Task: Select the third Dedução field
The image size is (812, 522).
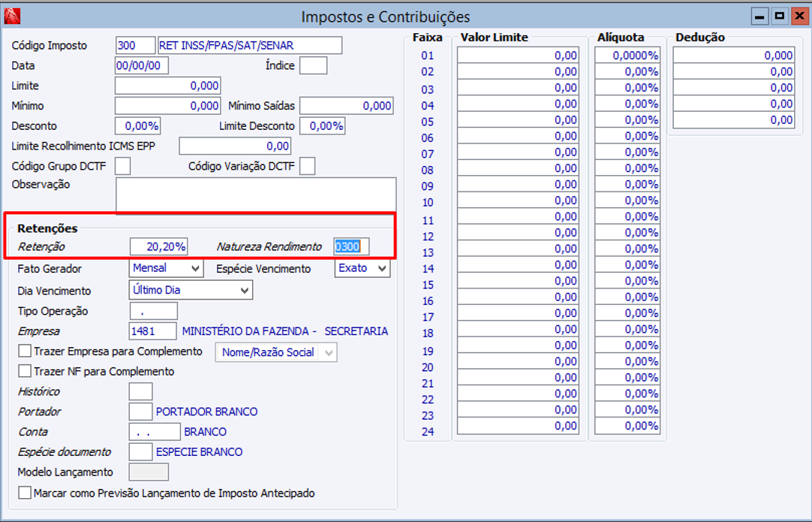Action: coord(733,88)
